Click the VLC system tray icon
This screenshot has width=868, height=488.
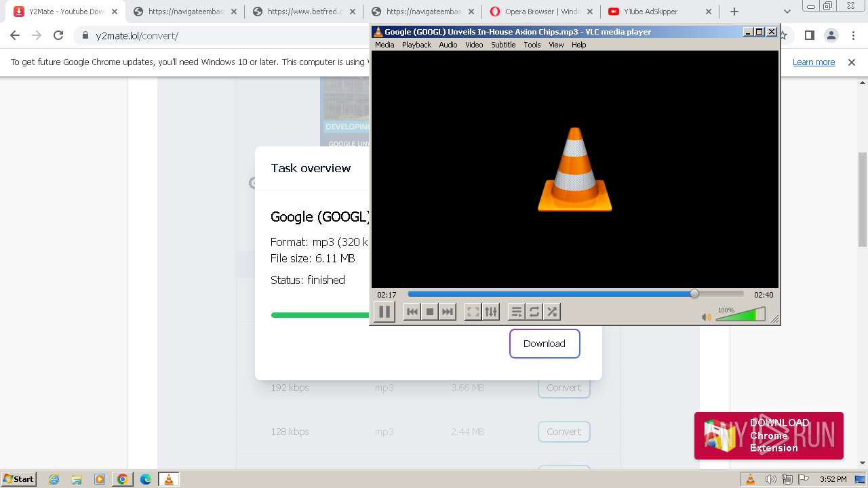(x=750, y=479)
